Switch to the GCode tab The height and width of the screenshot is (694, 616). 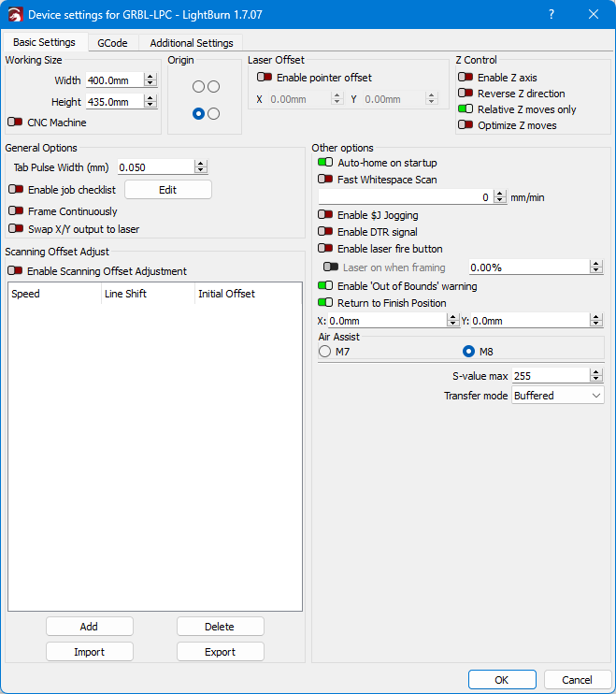[112, 43]
